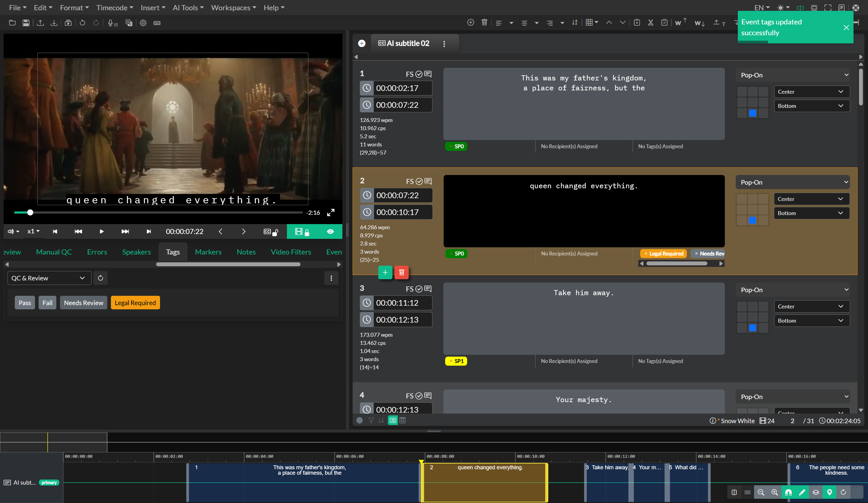Shift word down to next event (W↓)
The width and height of the screenshot is (868, 503).
[x=700, y=23]
